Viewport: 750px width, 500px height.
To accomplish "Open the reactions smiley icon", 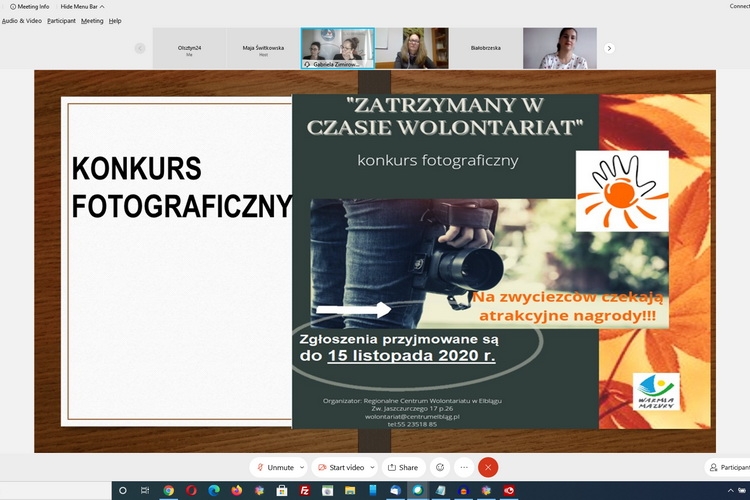I will click(439, 467).
